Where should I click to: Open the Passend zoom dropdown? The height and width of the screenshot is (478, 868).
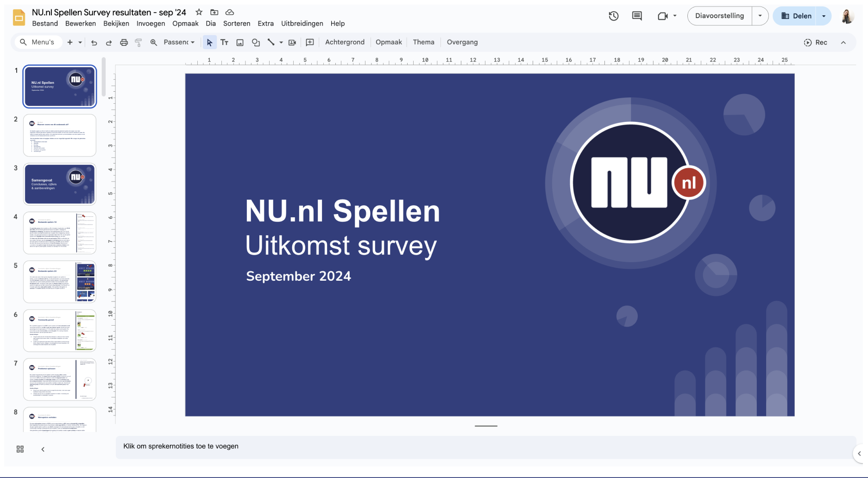(x=179, y=42)
